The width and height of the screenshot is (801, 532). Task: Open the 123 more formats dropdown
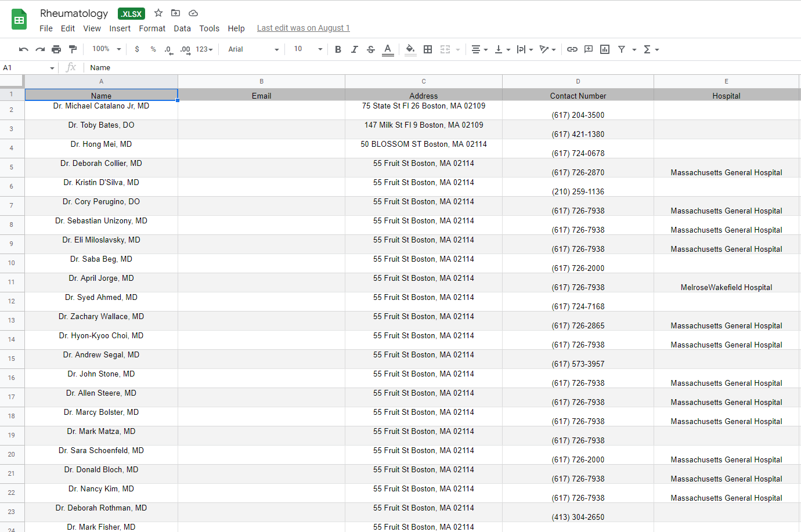point(204,49)
